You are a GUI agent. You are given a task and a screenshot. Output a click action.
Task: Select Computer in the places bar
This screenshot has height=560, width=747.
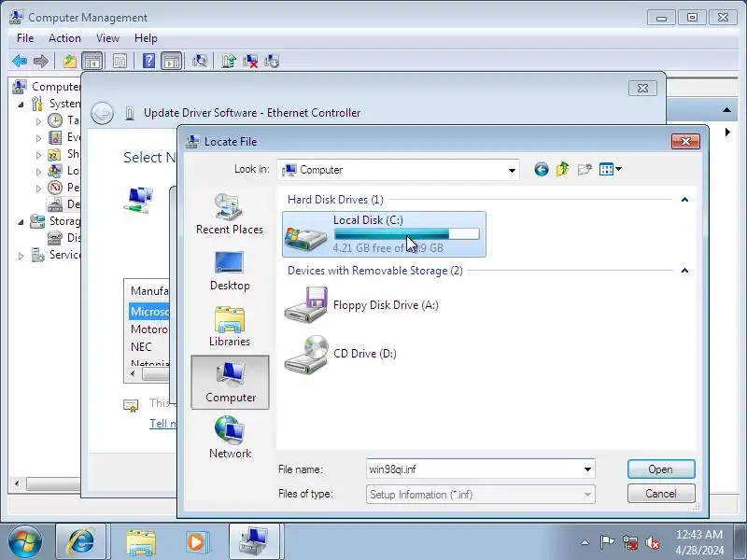tap(230, 383)
